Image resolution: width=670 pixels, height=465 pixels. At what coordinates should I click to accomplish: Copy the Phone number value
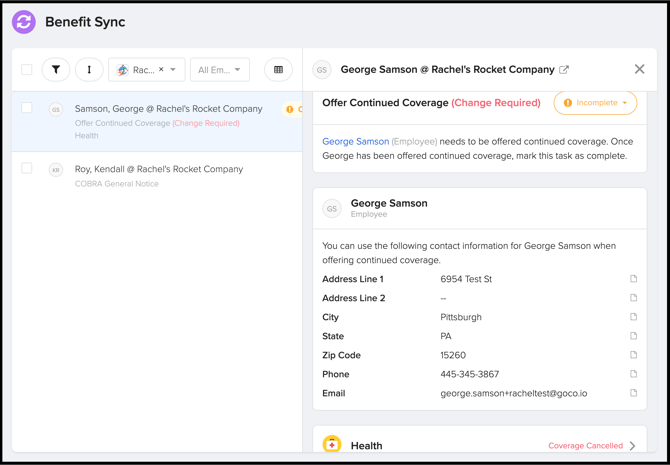pos(633,374)
